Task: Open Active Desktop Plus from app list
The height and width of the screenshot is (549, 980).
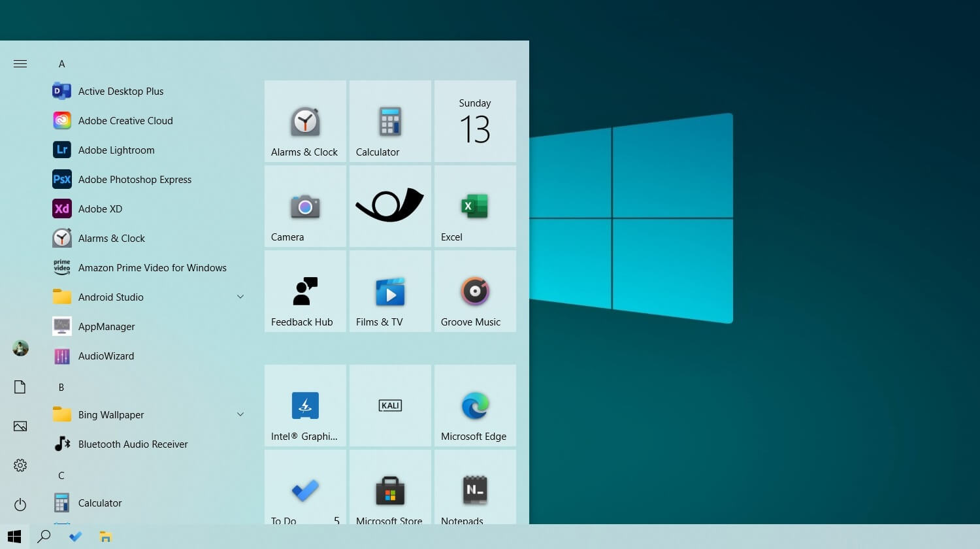Action: 149,91
